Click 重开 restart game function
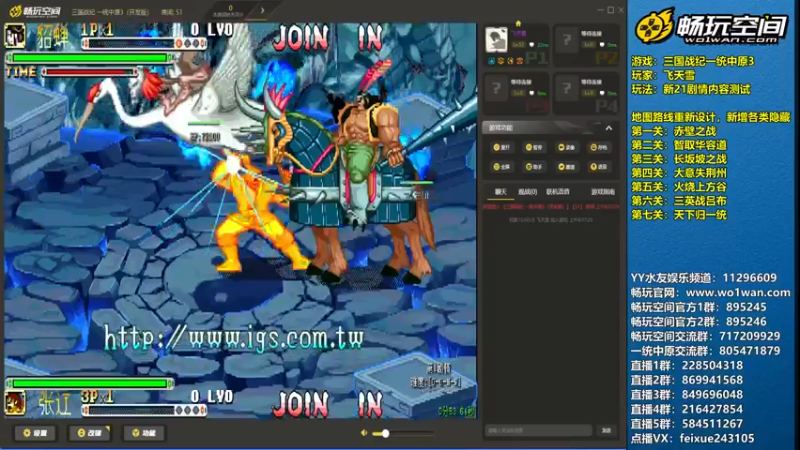This screenshot has height=450, width=800. [502, 147]
